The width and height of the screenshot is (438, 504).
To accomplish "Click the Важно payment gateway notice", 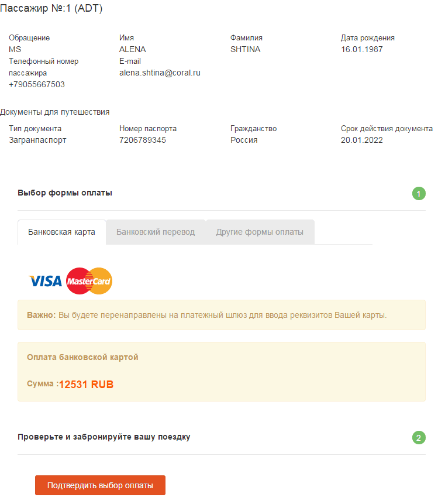I will point(222,315).
